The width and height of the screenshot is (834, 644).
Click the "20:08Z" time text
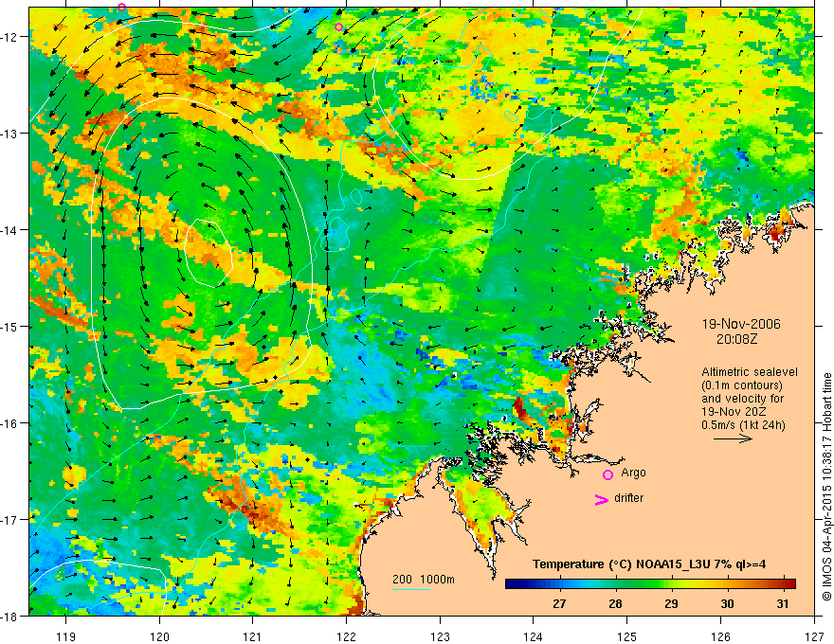[736, 338]
